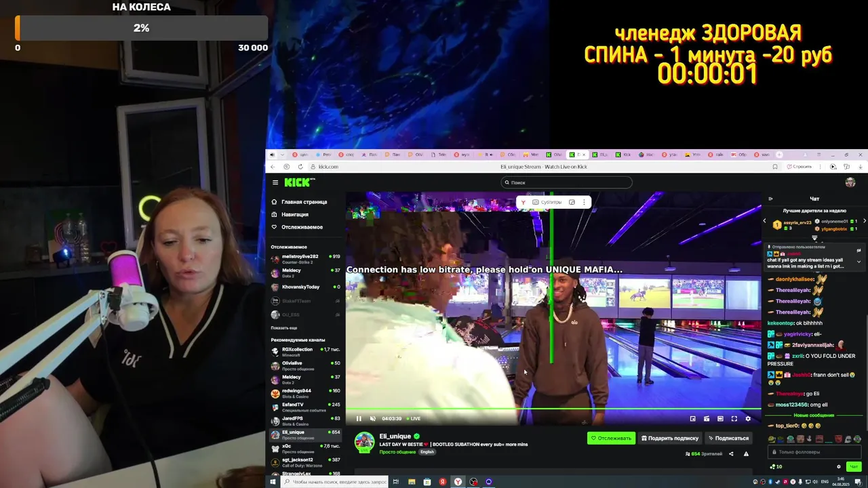Viewport: 868px width, 488px height.
Task: Click the Yandex icon on video overlay
Action: (523, 202)
